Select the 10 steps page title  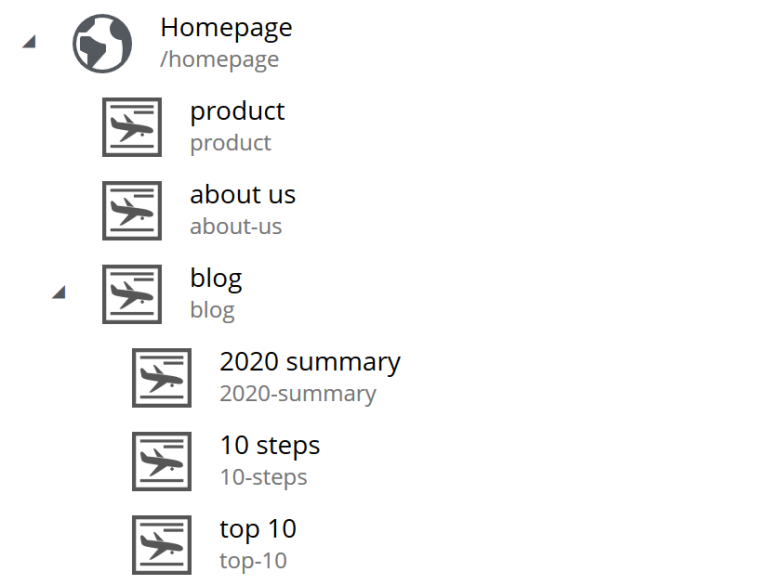(270, 445)
